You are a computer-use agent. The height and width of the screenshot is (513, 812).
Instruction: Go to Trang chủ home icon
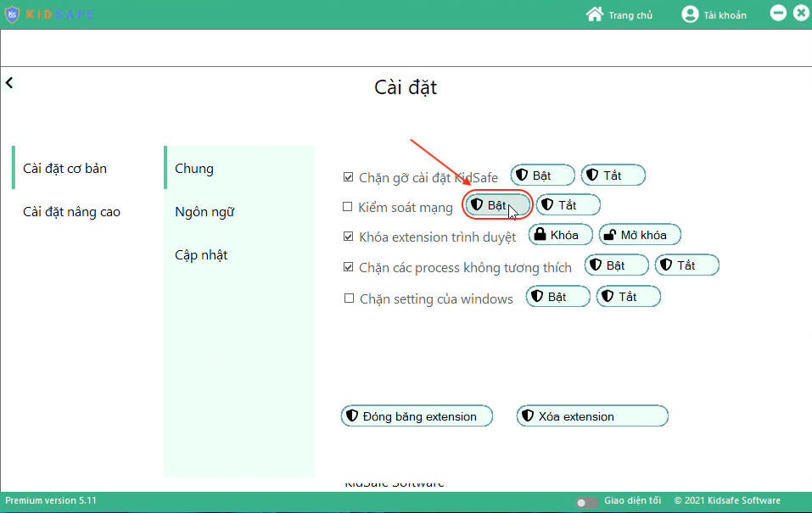pos(595,14)
